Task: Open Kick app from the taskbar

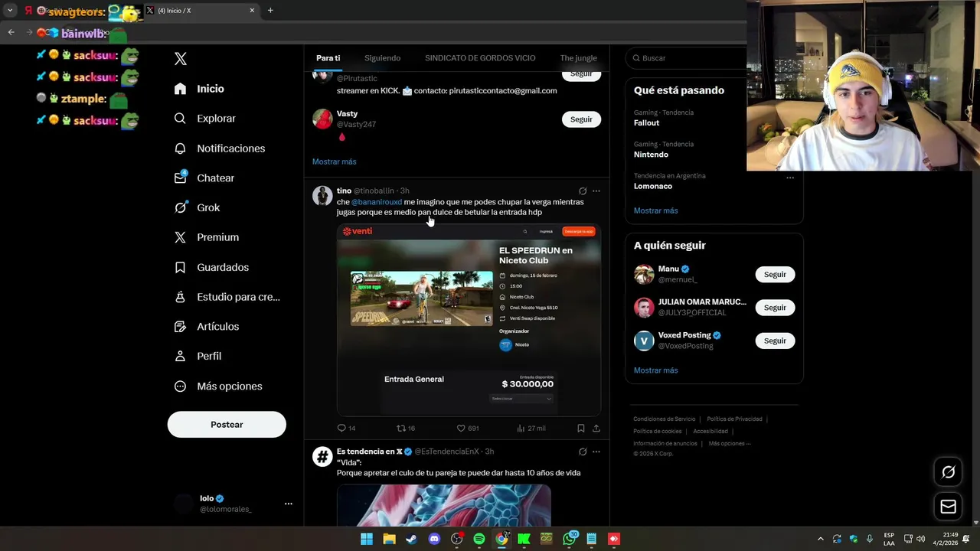Action: (524, 539)
